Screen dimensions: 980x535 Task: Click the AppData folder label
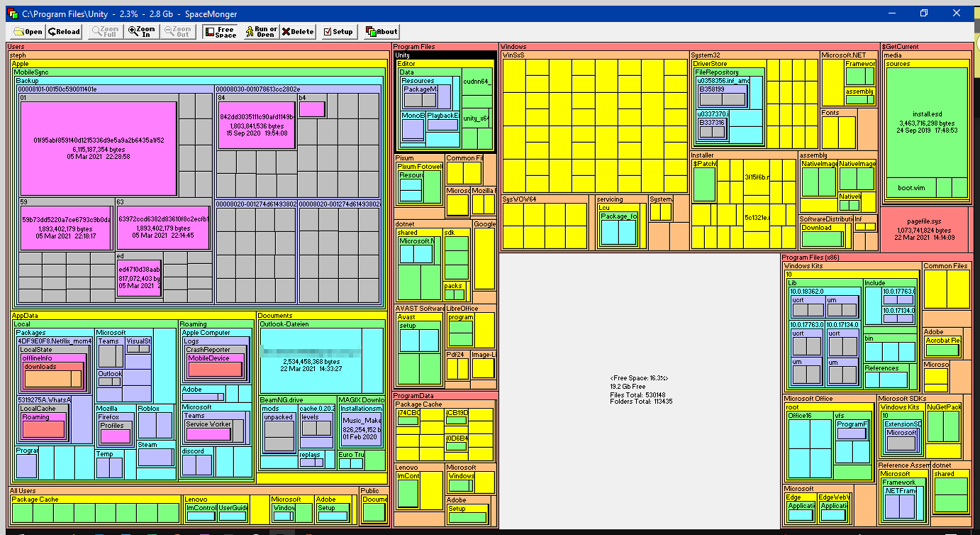tap(25, 316)
